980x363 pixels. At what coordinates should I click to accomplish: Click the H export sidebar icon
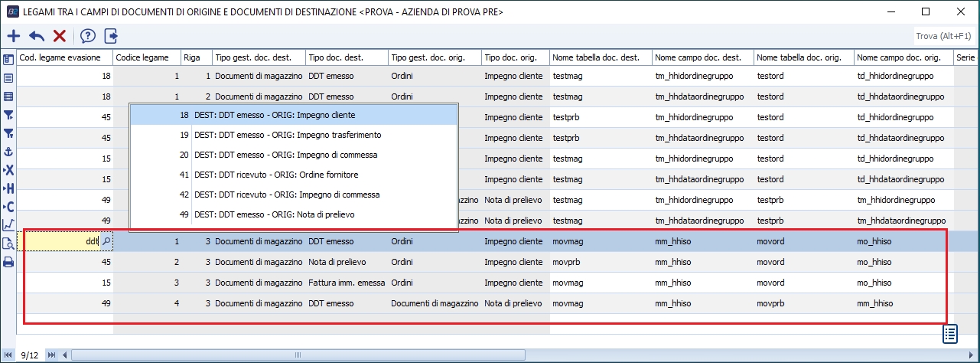[8, 188]
